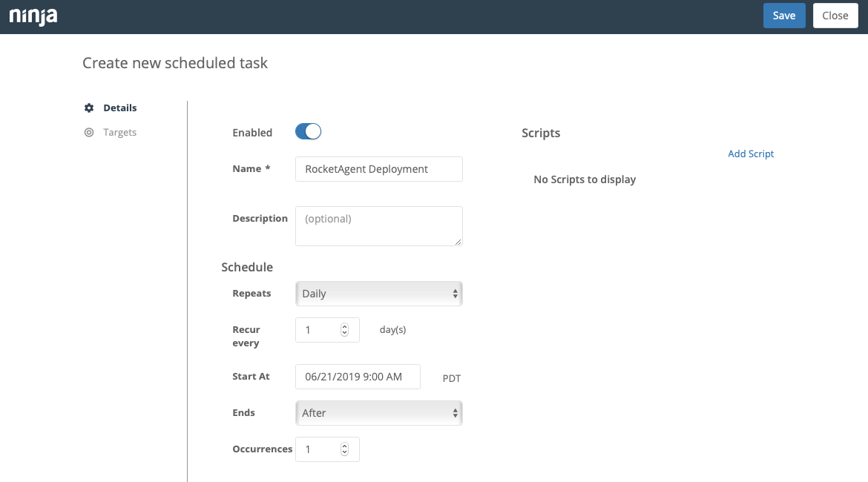Image resolution: width=868 pixels, height=482 pixels.
Task: Open the Ends dropdown set to After
Action: pyautogui.click(x=378, y=413)
